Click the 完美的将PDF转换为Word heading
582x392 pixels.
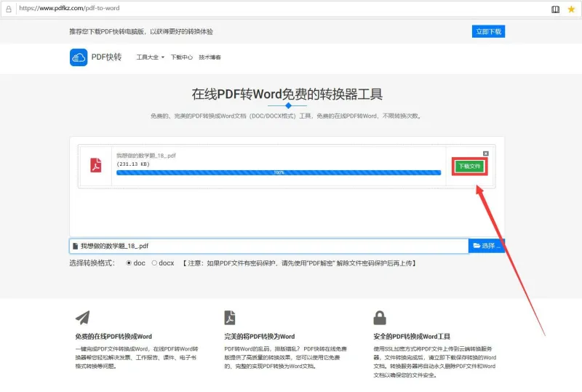(260, 337)
